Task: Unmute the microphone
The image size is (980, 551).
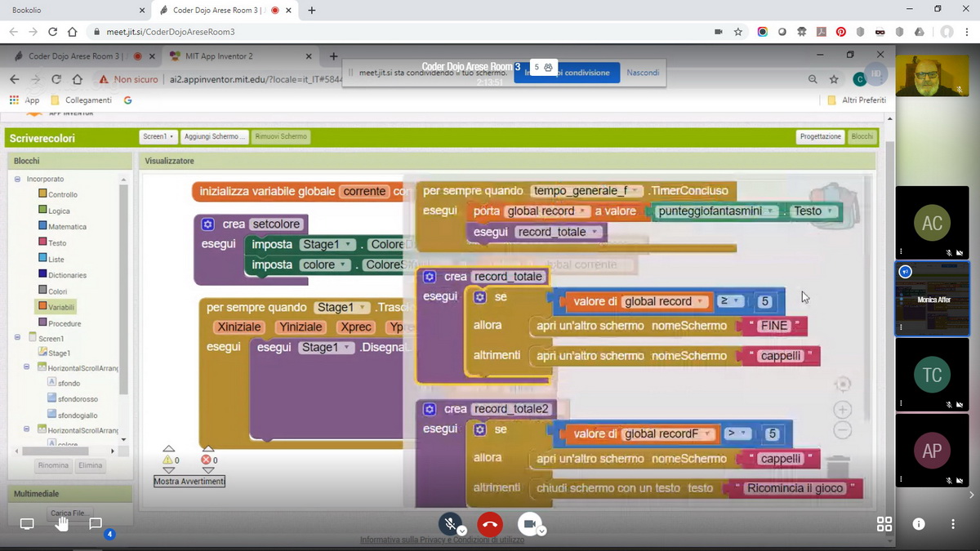Action: (x=448, y=523)
